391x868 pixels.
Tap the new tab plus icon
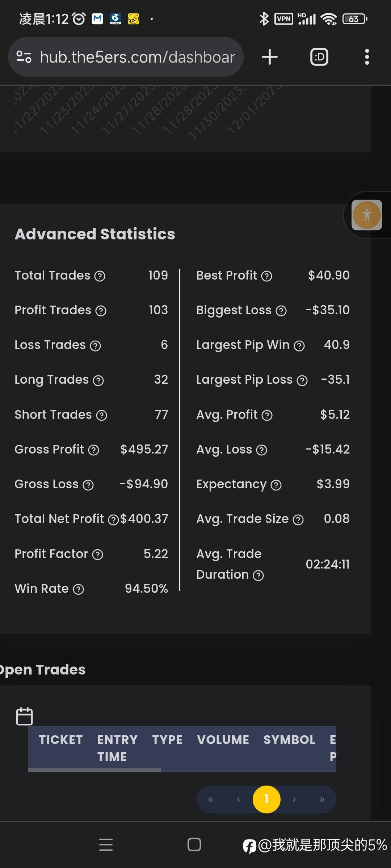[270, 57]
